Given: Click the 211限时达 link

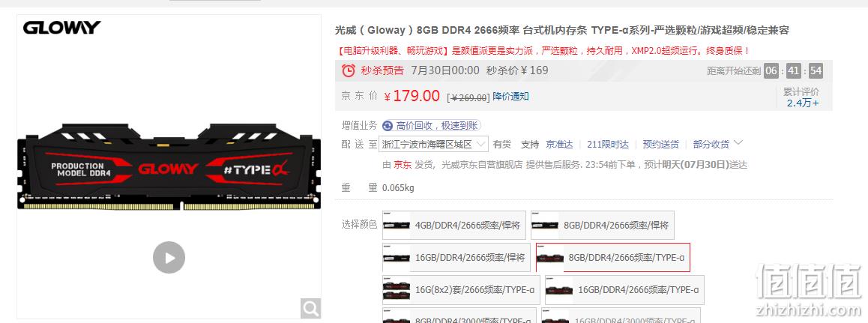Looking at the screenshot, I should 608,145.
